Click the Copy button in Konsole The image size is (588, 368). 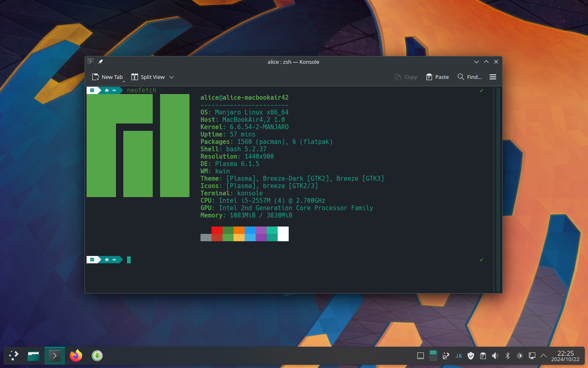click(406, 77)
